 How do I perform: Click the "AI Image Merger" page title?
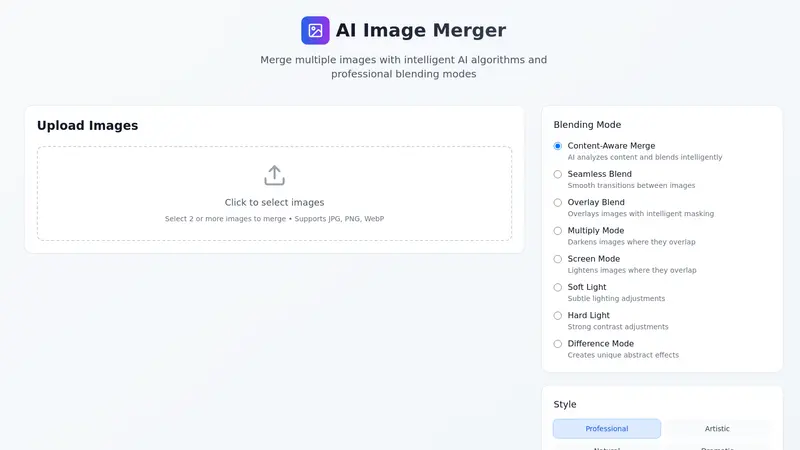[421, 31]
